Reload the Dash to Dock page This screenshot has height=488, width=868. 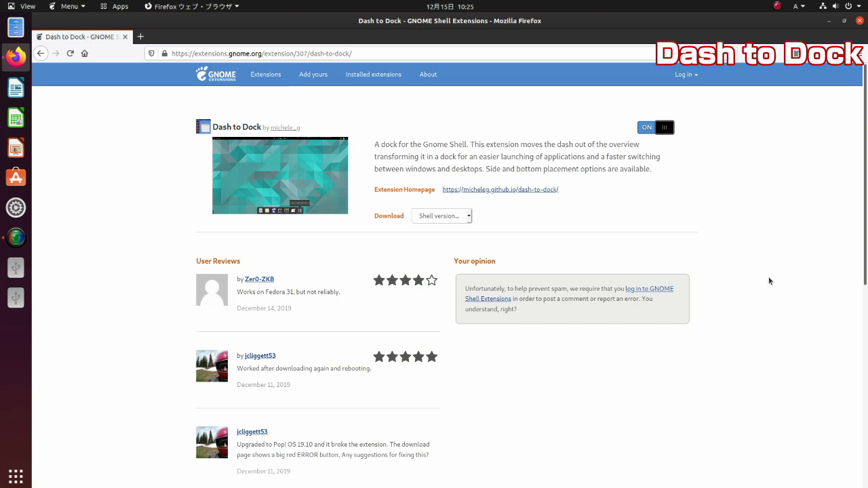pyautogui.click(x=70, y=54)
